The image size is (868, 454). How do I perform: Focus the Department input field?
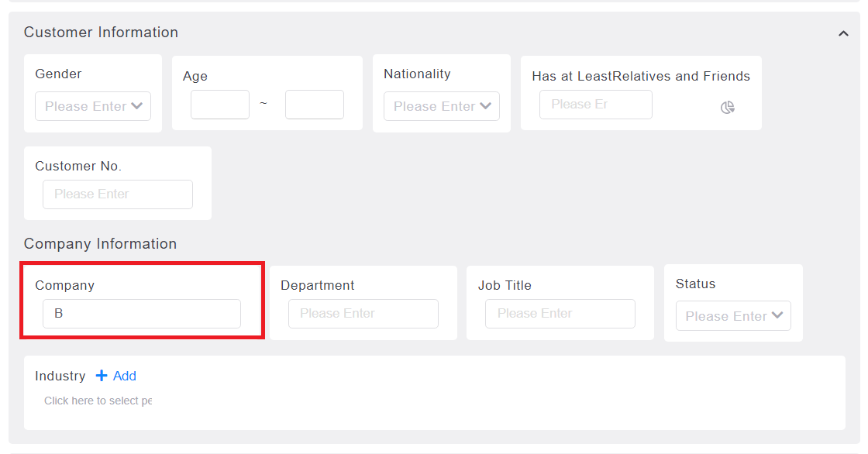(x=363, y=314)
